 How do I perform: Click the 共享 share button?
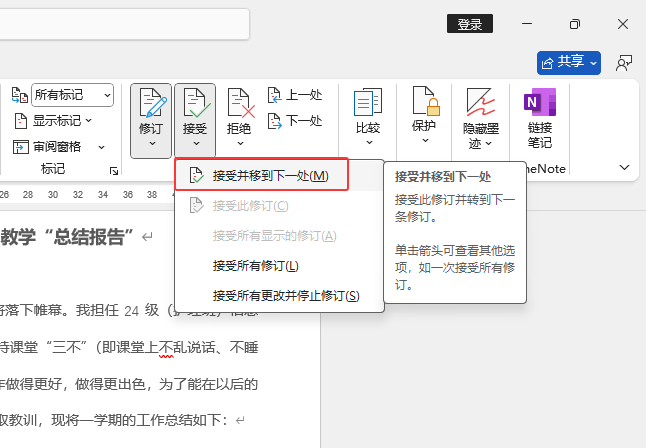(x=569, y=63)
